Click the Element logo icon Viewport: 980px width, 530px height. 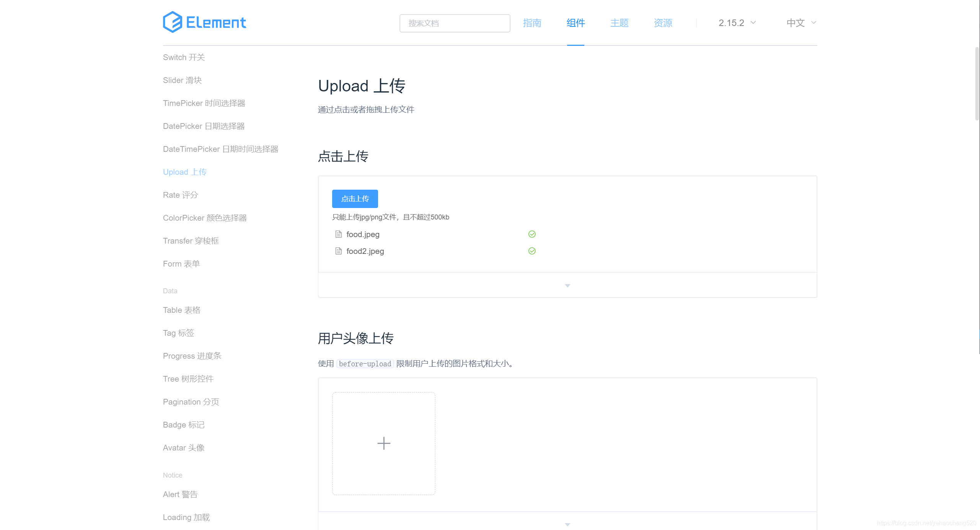(x=172, y=22)
